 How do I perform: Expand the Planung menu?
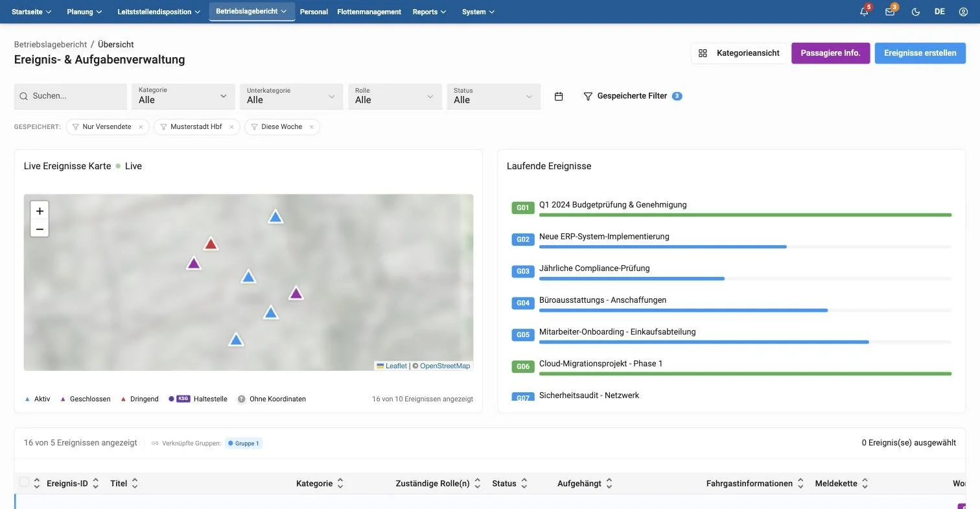84,12
